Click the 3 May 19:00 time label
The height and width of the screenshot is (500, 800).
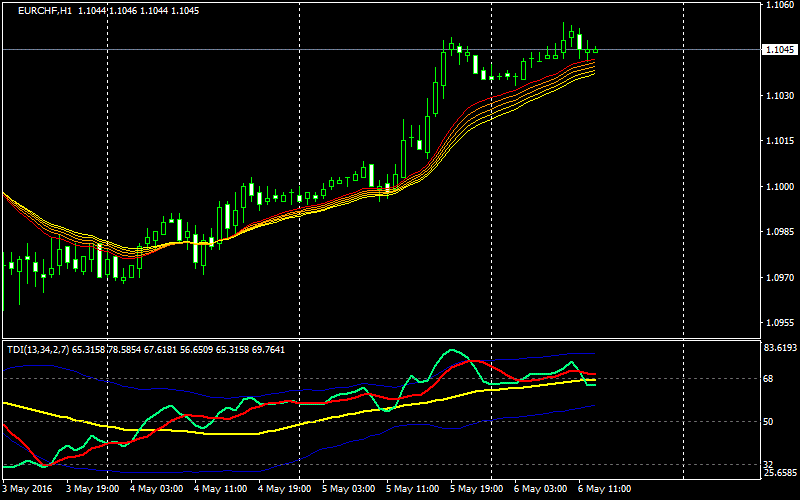(x=92, y=489)
